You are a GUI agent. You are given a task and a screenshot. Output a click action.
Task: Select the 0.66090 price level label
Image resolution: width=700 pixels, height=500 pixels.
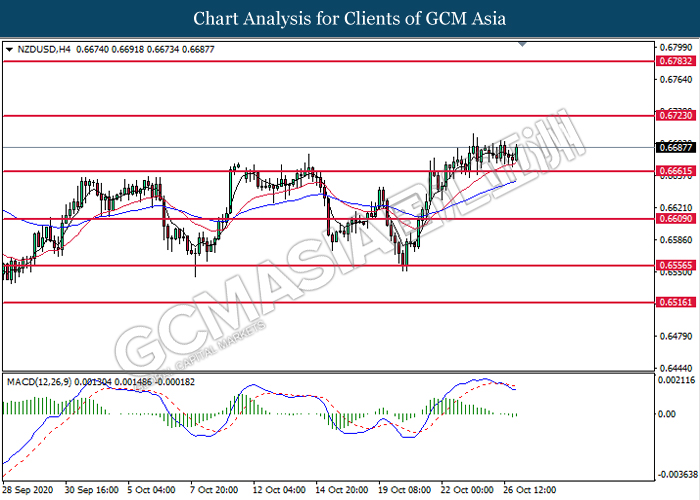click(676, 219)
